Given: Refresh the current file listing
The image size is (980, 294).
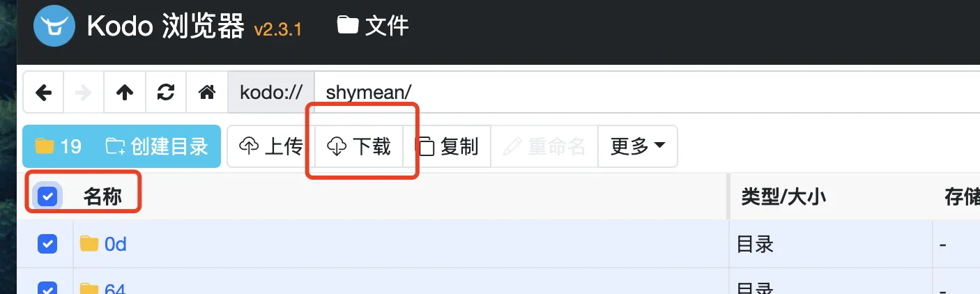Looking at the screenshot, I should (x=166, y=92).
